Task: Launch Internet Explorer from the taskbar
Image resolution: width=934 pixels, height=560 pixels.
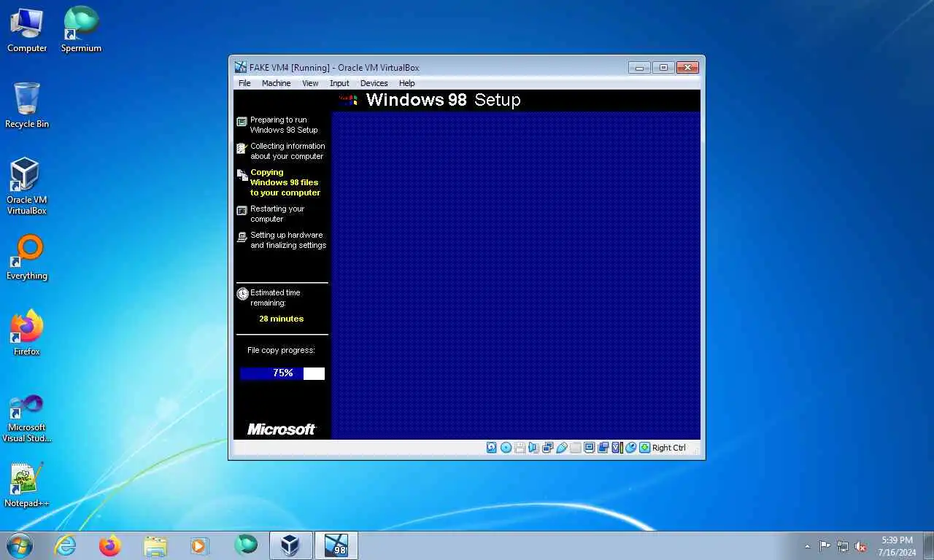Action: pos(66,545)
